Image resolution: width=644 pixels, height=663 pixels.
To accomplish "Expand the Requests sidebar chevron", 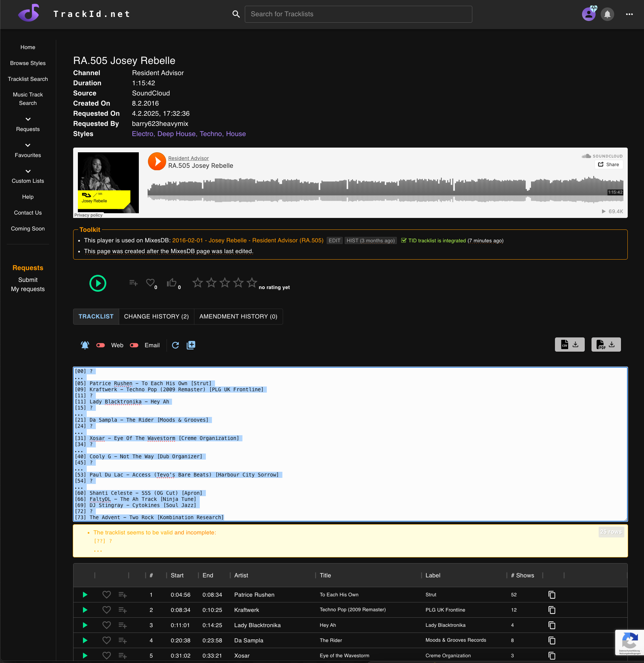I will [28, 119].
